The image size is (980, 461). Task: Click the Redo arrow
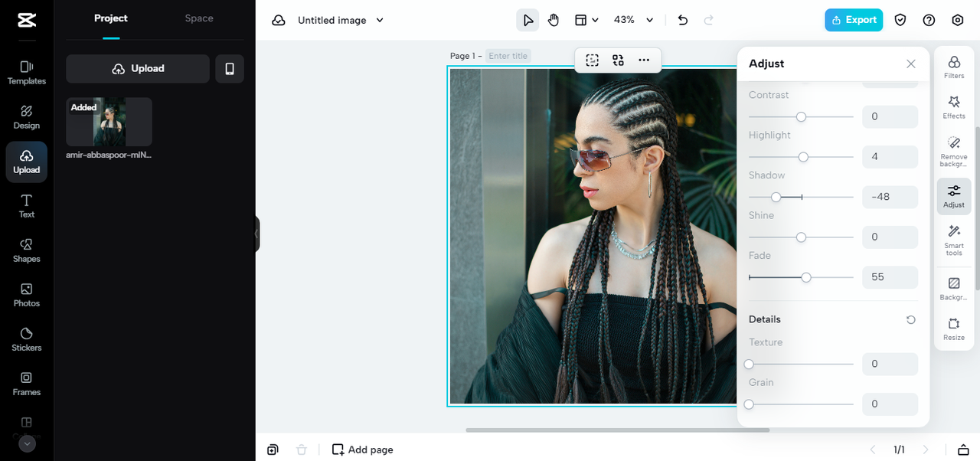(x=708, y=21)
